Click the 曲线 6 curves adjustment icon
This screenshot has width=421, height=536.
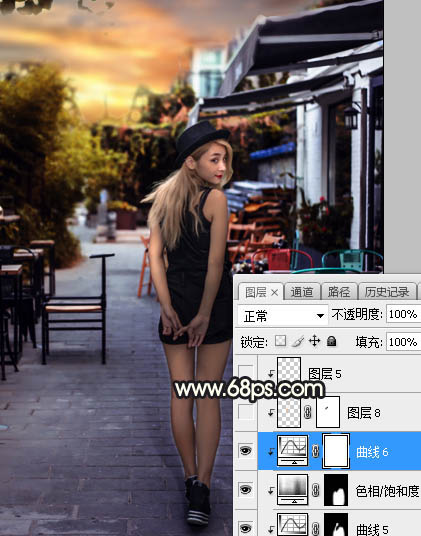293,451
